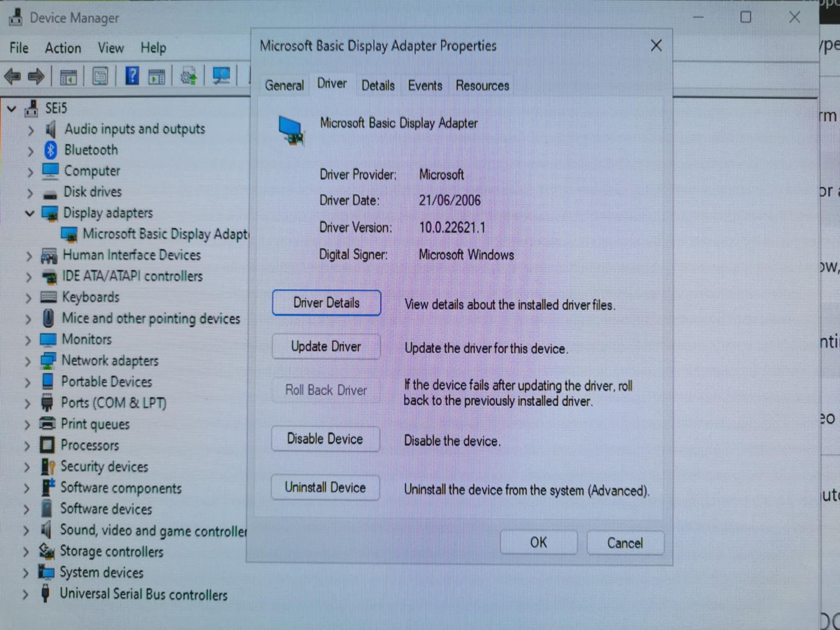Click Cancel in Properties dialog
This screenshot has width=840, height=630.
pos(625,543)
